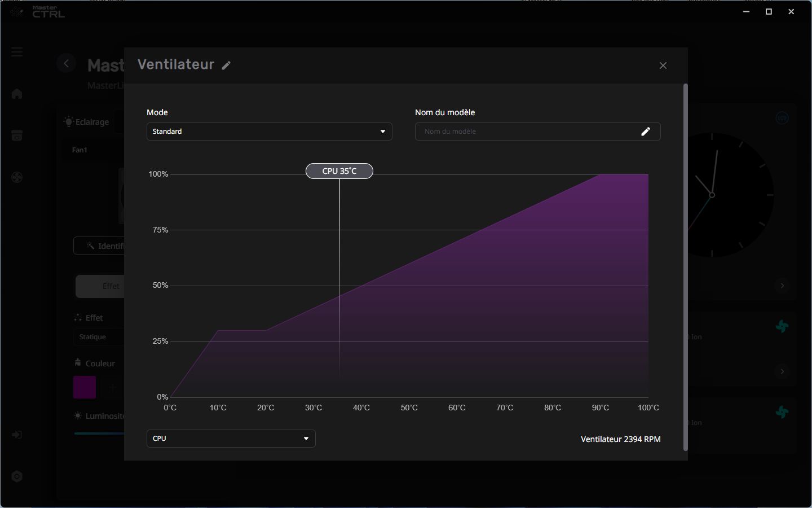Expand the chevron under the clock

(782, 286)
